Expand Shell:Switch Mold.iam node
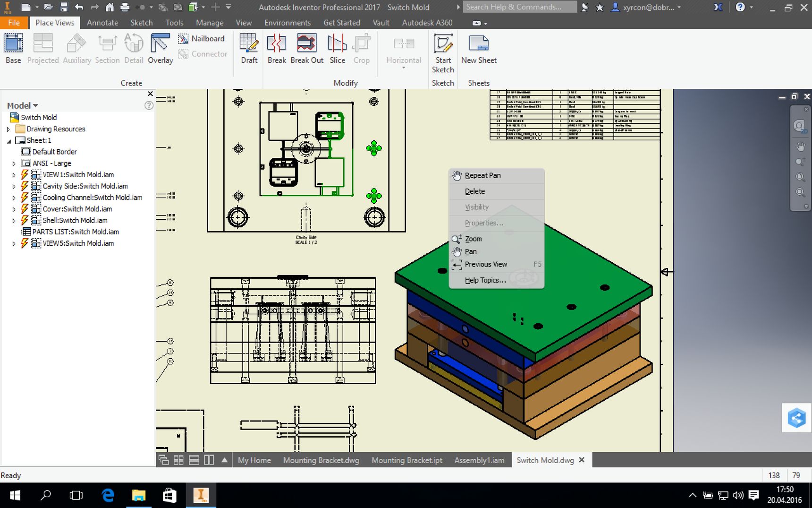This screenshot has height=508, width=812. [14, 221]
